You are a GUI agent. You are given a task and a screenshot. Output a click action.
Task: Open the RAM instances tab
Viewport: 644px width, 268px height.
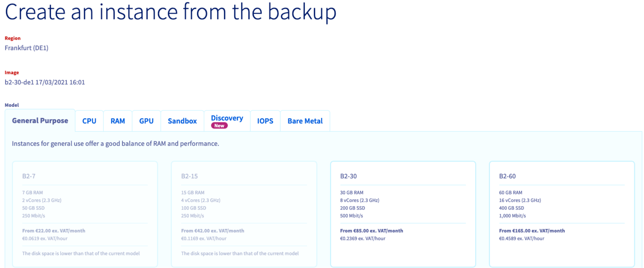click(x=118, y=121)
